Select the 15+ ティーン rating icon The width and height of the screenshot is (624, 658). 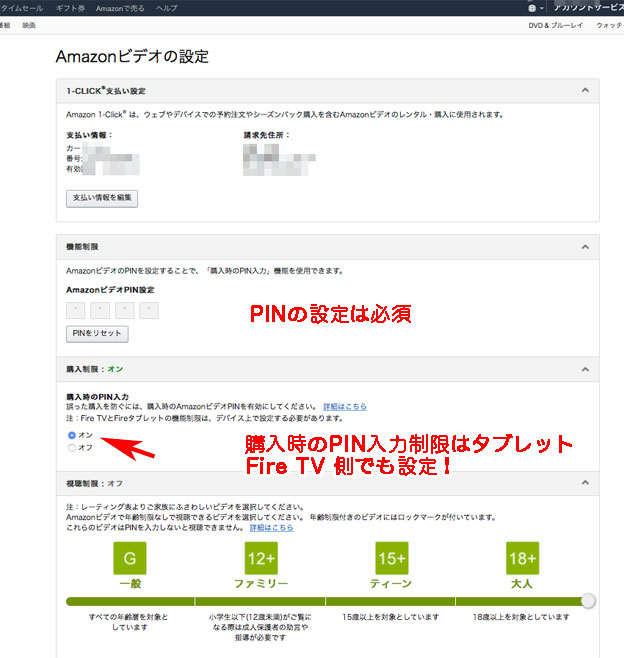click(392, 558)
